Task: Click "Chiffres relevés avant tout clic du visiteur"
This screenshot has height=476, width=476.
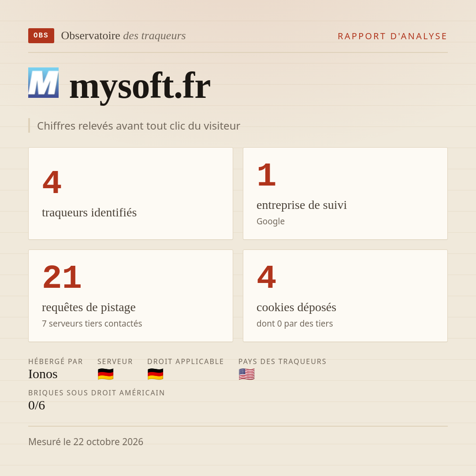Action: (138, 126)
